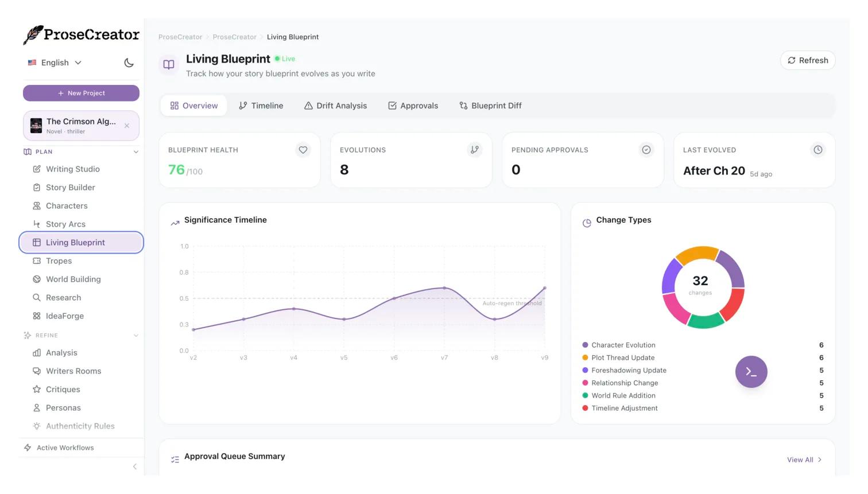Toggle dark mode with the moon icon
Viewport: 868px width, 494px height.
pos(129,63)
